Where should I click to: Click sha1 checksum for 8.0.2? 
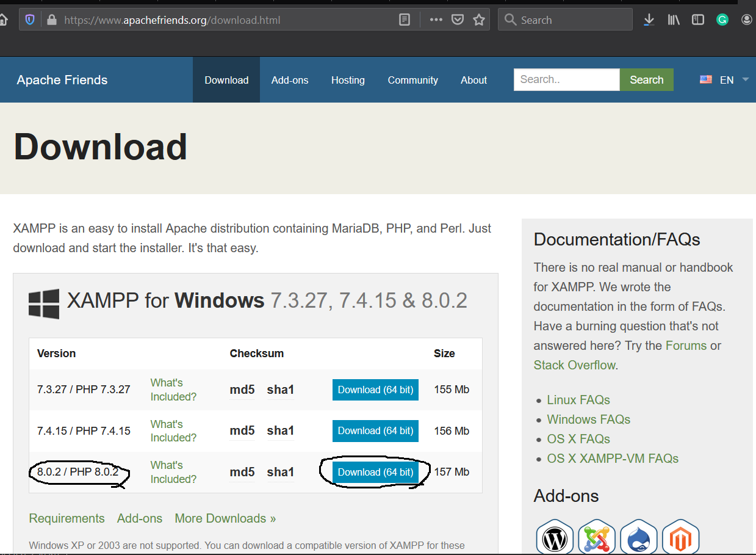tap(281, 472)
